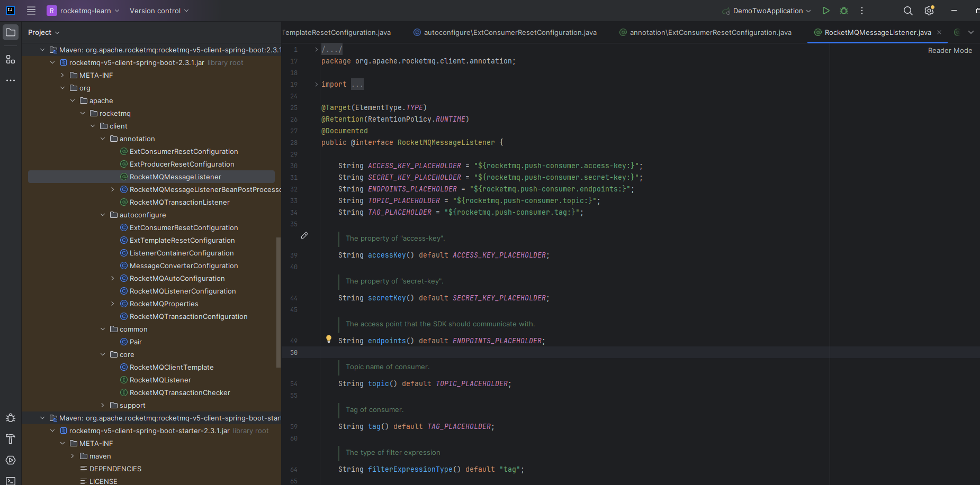Click ACCESS_KEY_PLACEHOLDER constant on line 30
The height and width of the screenshot is (485, 980).
tap(415, 166)
